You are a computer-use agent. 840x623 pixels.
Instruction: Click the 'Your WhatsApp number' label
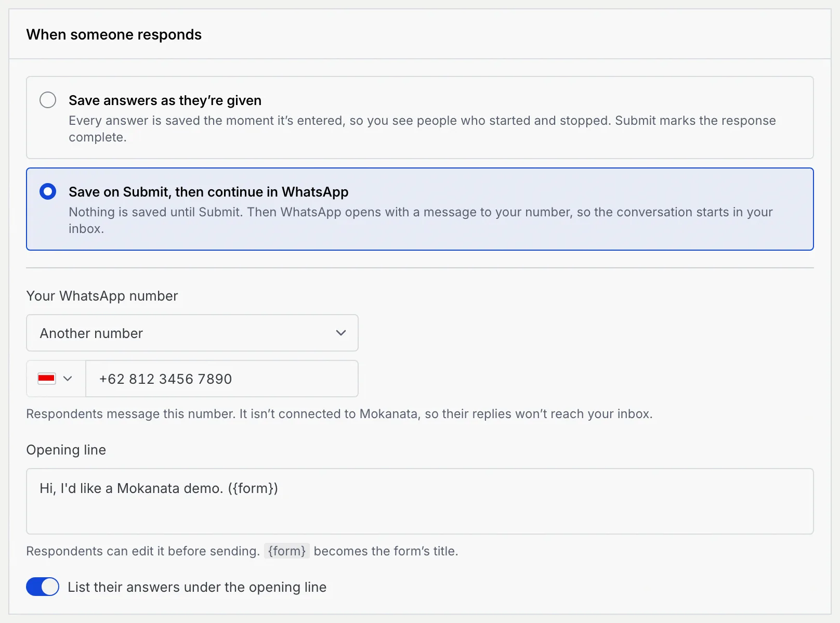click(102, 296)
